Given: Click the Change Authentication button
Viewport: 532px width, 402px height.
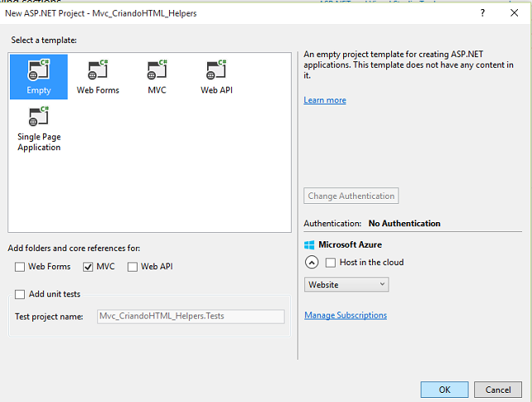Looking at the screenshot, I should click(x=351, y=196).
